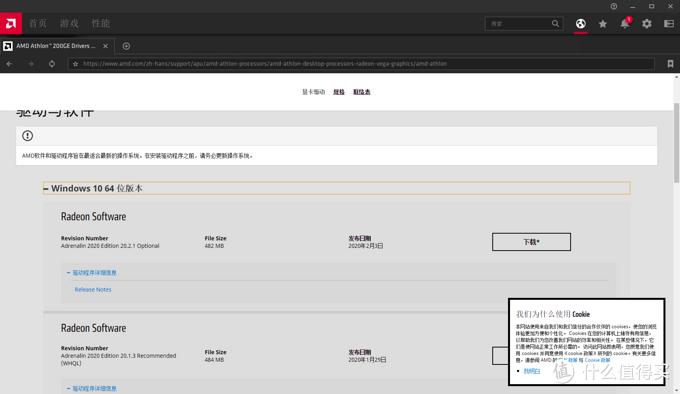This screenshot has width=680, height=394.
Task: Click the 我明白 link in cookie popup
Action: click(532, 371)
